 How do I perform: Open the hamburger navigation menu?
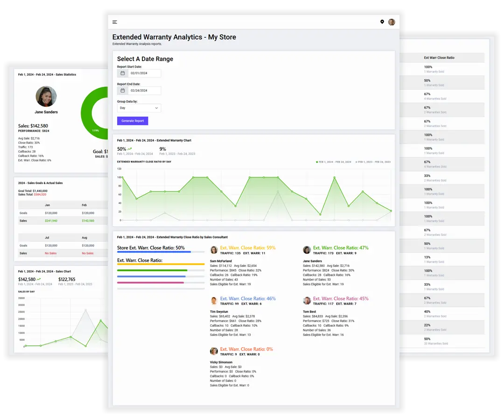(x=115, y=22)
